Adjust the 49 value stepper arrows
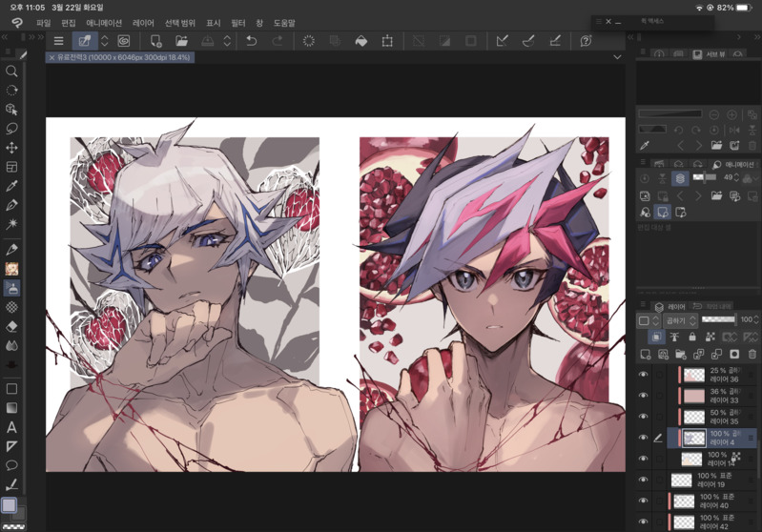 736,178
